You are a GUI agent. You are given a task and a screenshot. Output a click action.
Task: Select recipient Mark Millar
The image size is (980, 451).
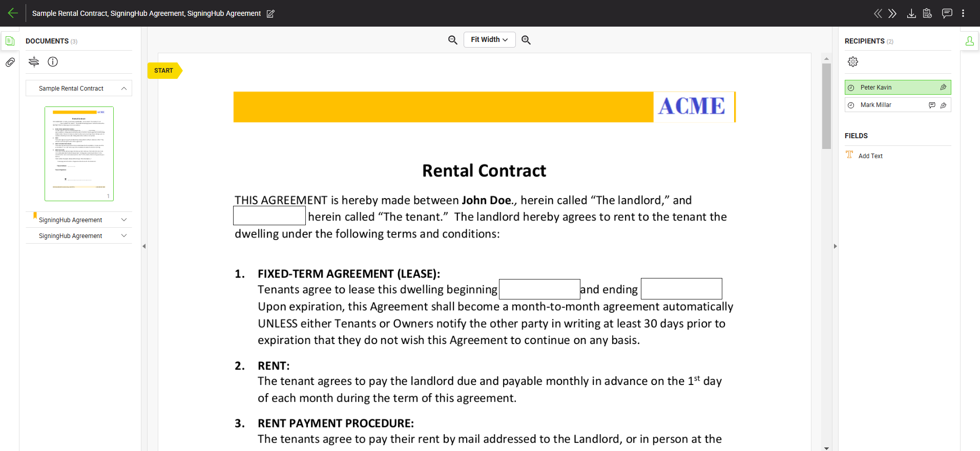coord(876,105)
